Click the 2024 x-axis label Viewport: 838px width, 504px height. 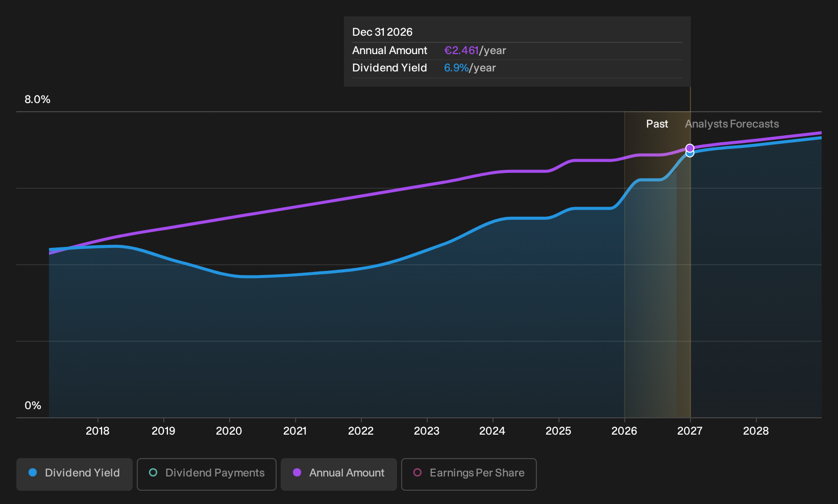coord(492,431)
